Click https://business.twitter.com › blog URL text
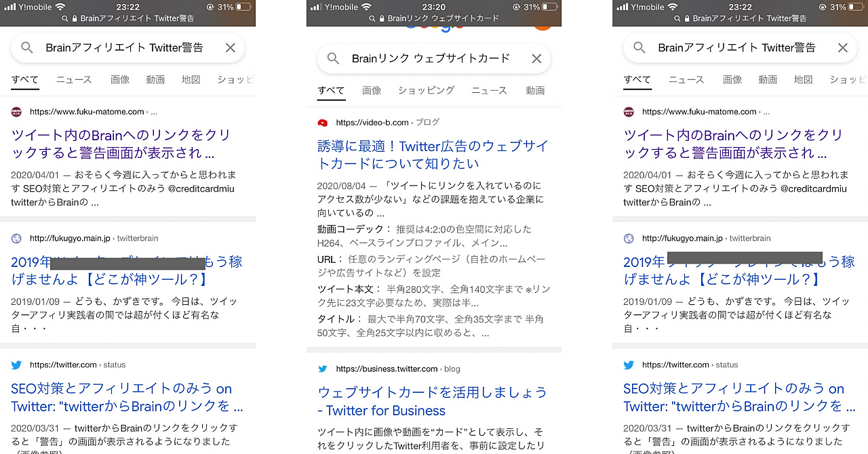 [398, 369]
